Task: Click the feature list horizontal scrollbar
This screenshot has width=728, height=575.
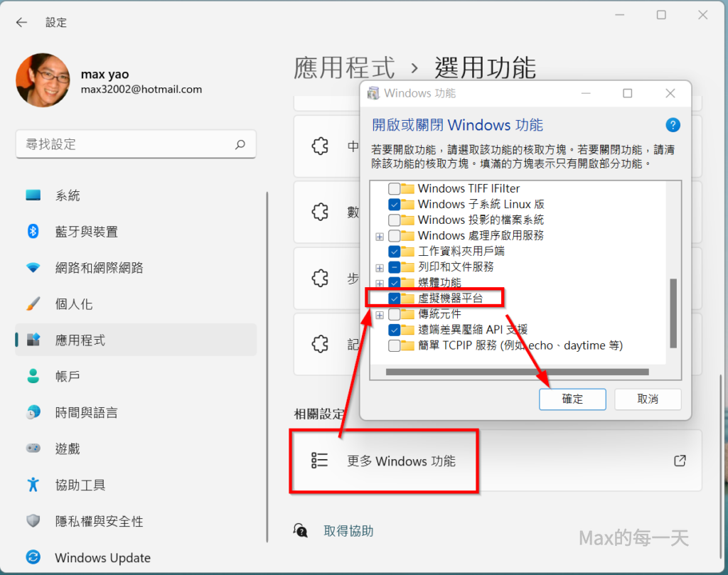Action: (518, 372)
